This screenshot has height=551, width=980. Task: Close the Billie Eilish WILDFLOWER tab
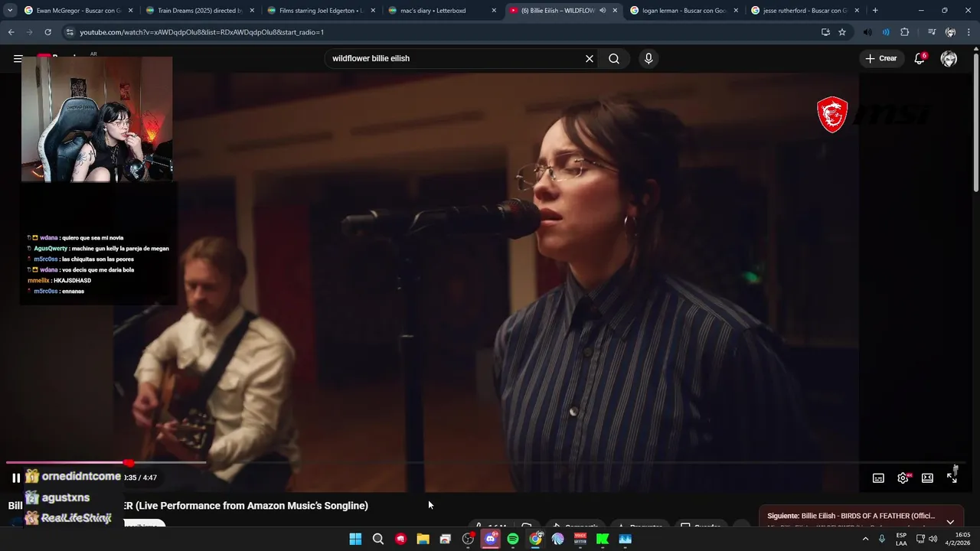pyautogui.click(x=615, y=11)
